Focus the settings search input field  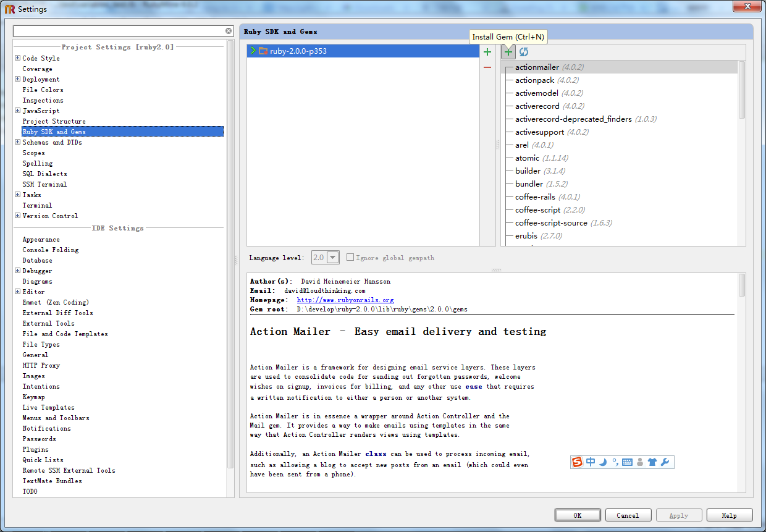[x=119, y=31]
